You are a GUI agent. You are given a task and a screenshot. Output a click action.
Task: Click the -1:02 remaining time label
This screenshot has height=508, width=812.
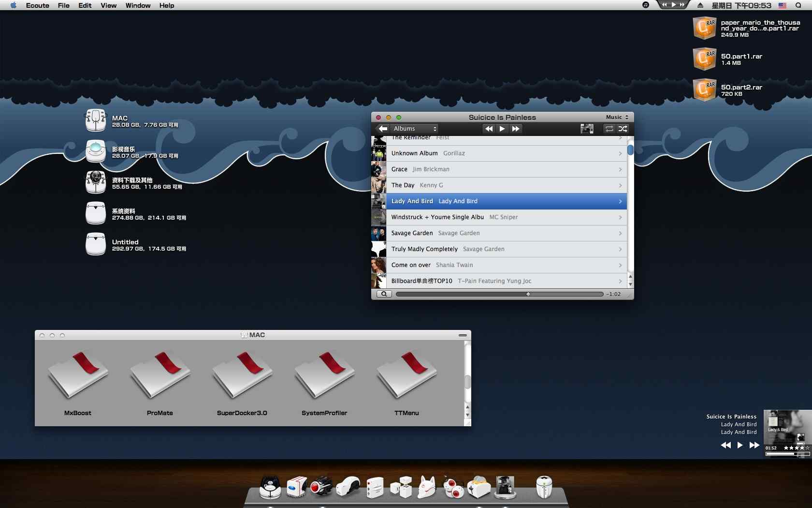(614, 294)
